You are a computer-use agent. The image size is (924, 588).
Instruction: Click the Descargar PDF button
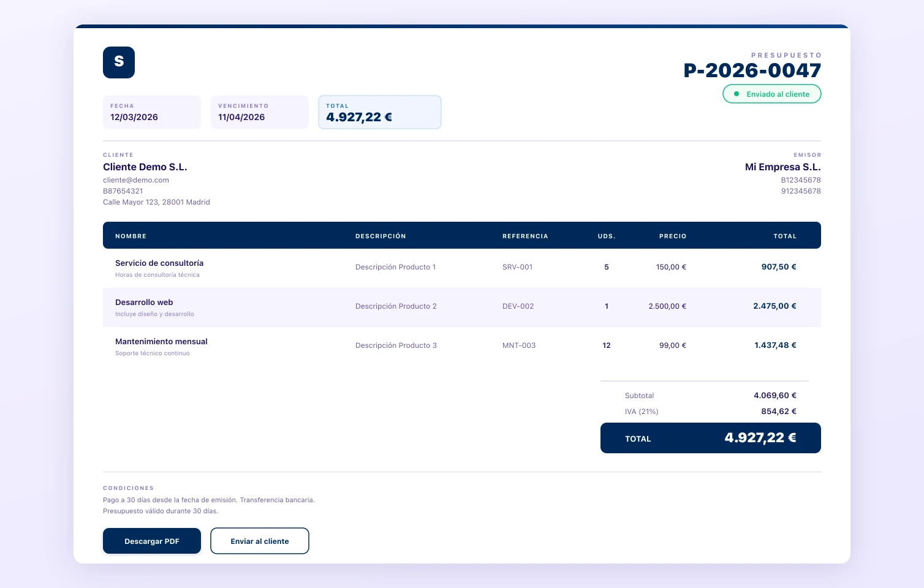point(152,541)
